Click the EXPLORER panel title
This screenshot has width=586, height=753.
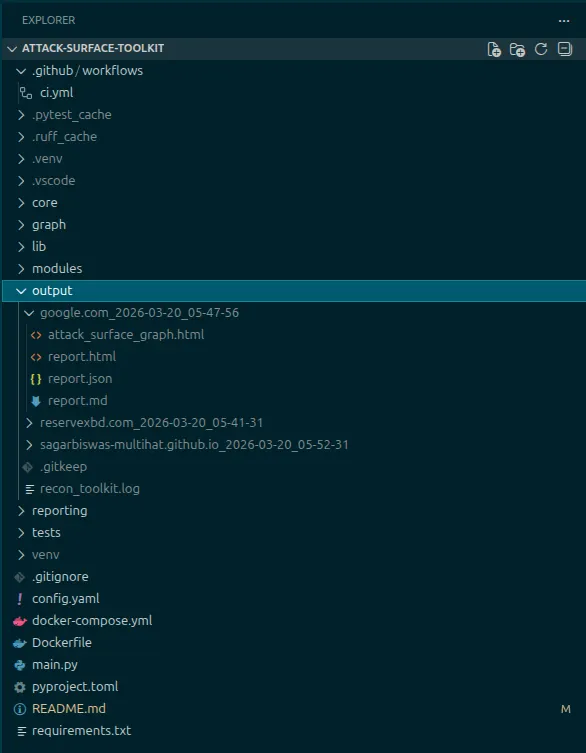pyautogui.click(x=49, y=21)
